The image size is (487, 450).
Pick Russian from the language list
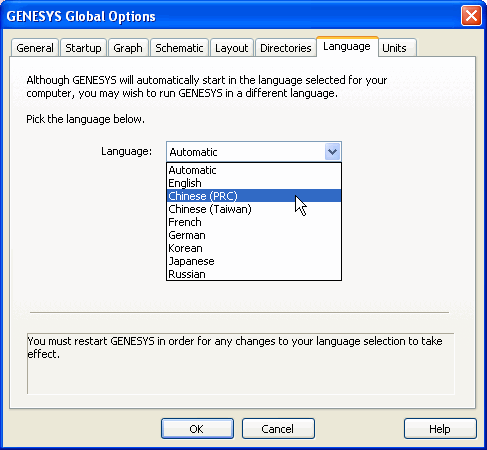point(254,274)
